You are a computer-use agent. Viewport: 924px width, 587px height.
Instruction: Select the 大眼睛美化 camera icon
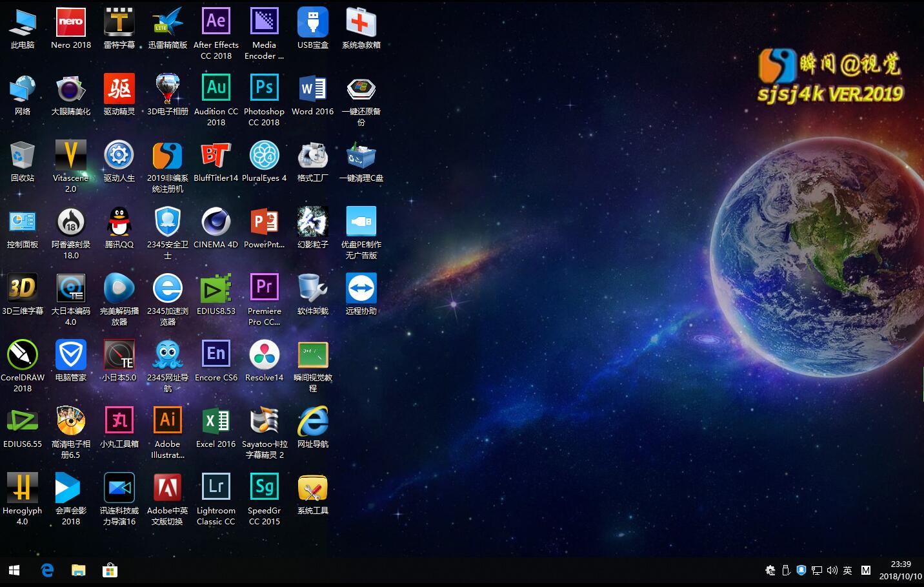pos(71,88)
